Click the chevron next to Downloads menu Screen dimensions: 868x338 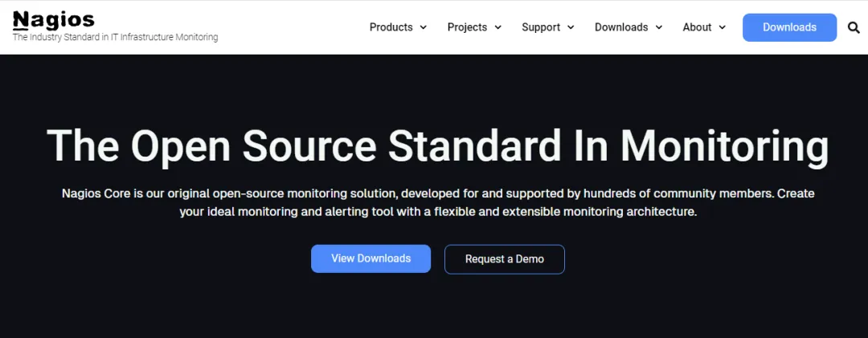click(659, 27)
